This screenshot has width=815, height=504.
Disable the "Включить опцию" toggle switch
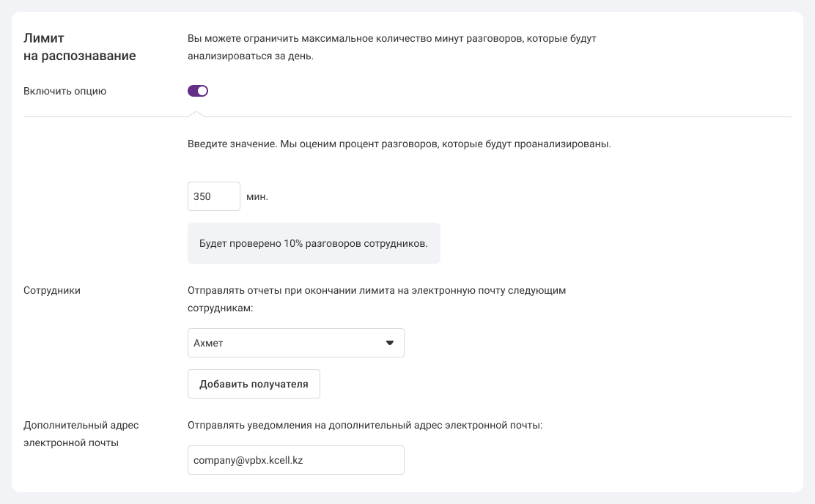pyautogui.click(x=198, y=91)
